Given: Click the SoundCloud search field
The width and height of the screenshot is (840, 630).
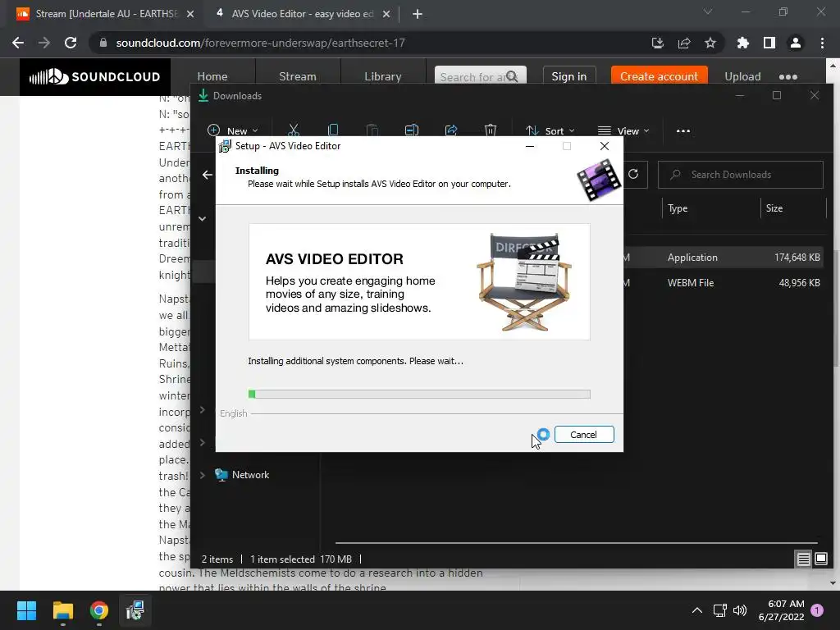Looking at the screenshot, I should (480, 76).
